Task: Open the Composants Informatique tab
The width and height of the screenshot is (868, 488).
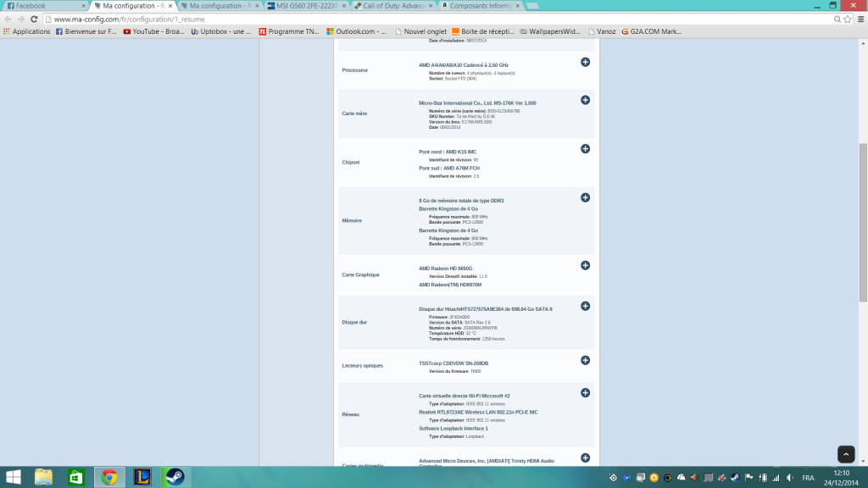Action: (480, 6)
